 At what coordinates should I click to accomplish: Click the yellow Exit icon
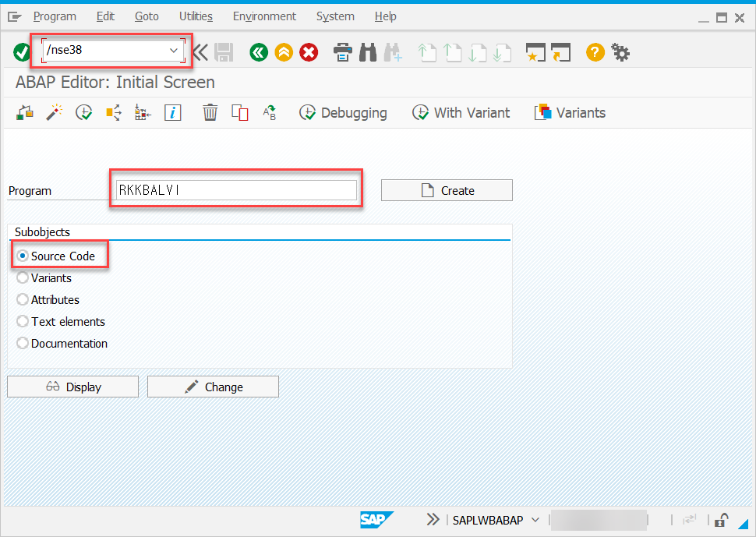click(x=284, y=52)
